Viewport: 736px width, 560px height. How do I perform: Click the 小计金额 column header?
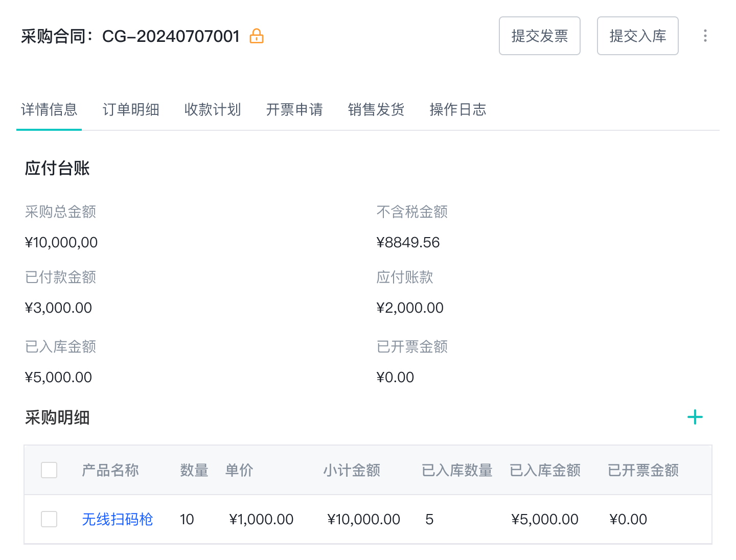click(352, 470)
